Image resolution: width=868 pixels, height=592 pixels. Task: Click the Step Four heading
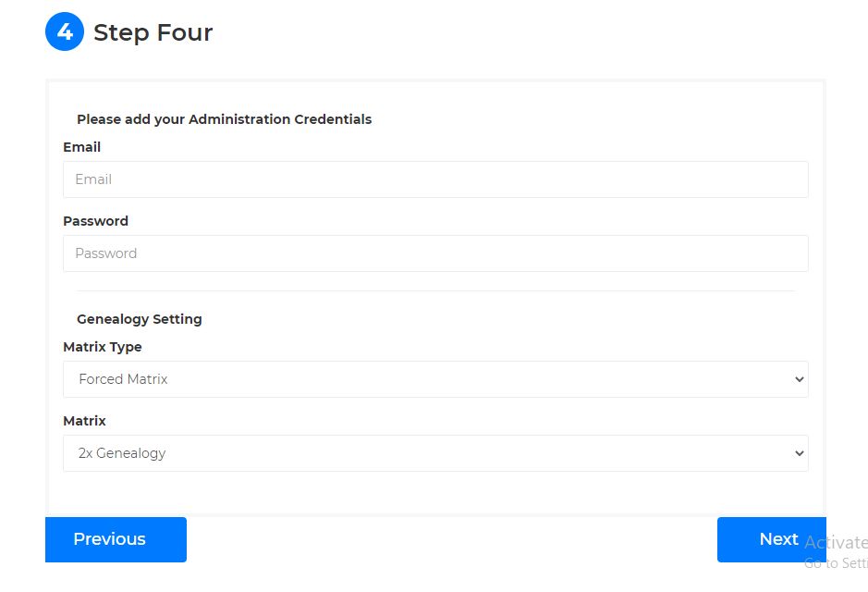click(x=153, y=32)
